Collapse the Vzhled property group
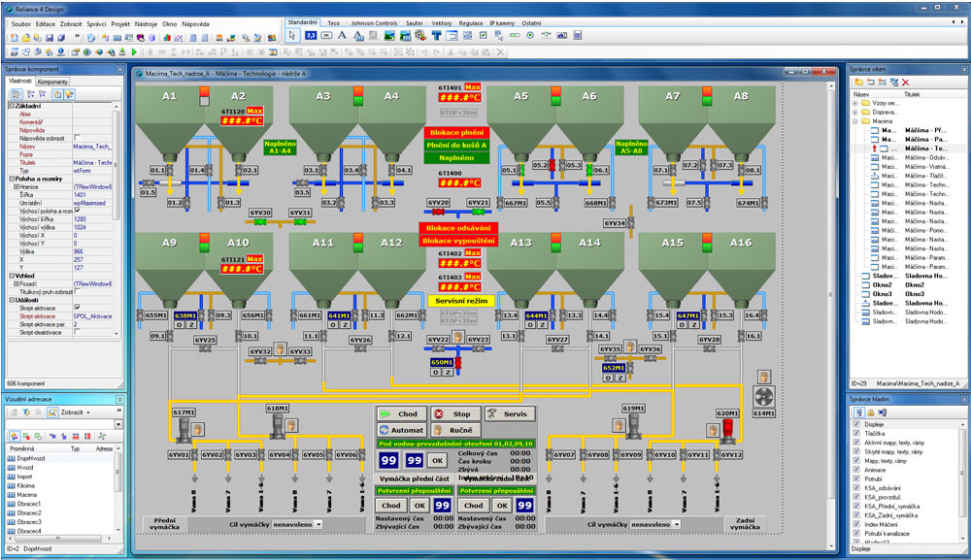971x560 pixels. click(11, 276)
